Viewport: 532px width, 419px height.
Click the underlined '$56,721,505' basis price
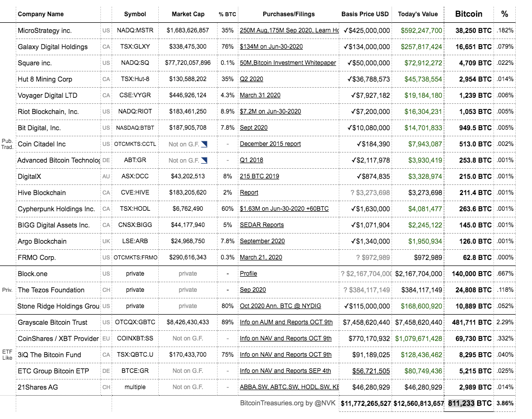(371, 371)
